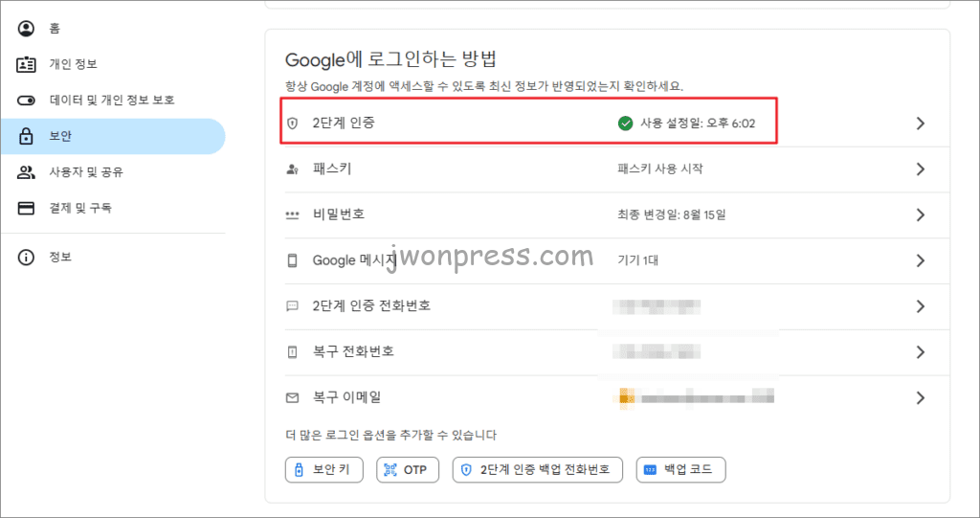Click the envelope icon beside 복구 이메일
Image resolution: width=980 pixels, height=518 pixels.
coord(293,396)
